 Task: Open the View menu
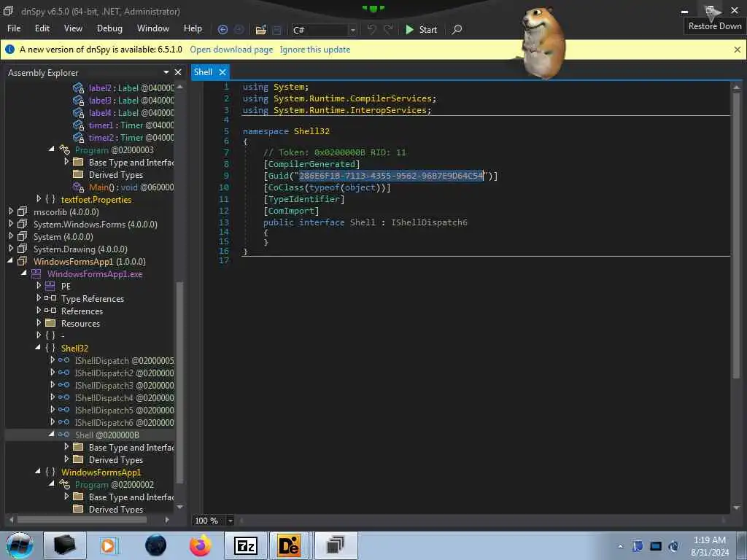73,28
